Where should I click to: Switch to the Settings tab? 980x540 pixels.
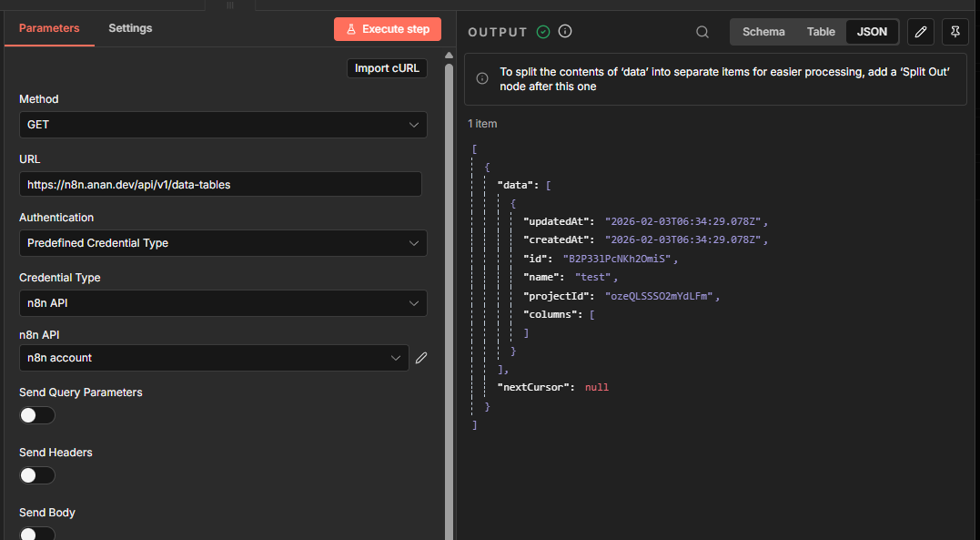click(130, 28)
